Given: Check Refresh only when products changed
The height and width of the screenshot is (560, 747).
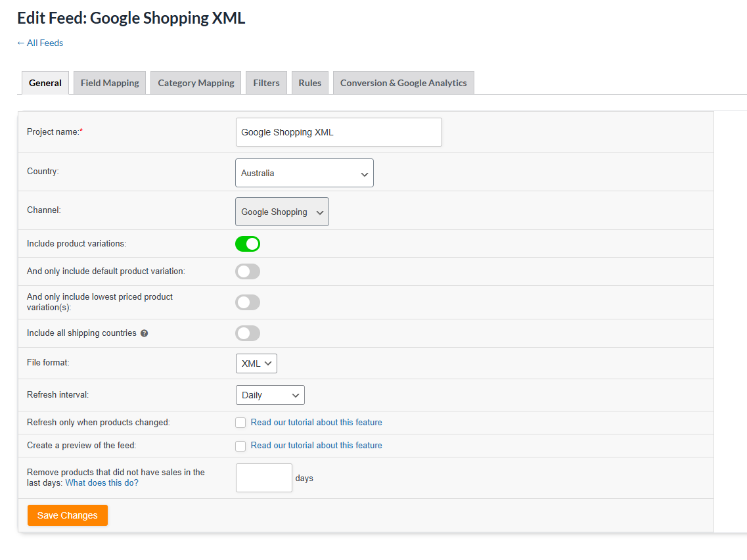Looking at the screenshot, I should [240, 423].
